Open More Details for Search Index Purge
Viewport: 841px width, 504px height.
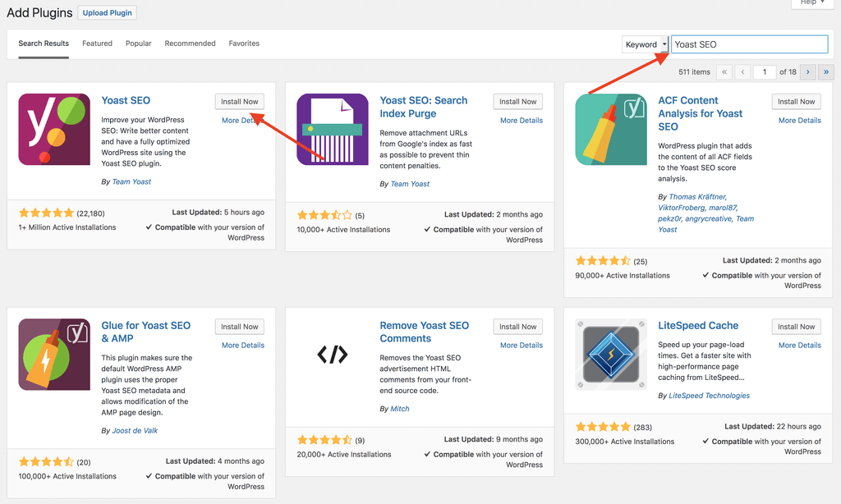click(522, 121)
